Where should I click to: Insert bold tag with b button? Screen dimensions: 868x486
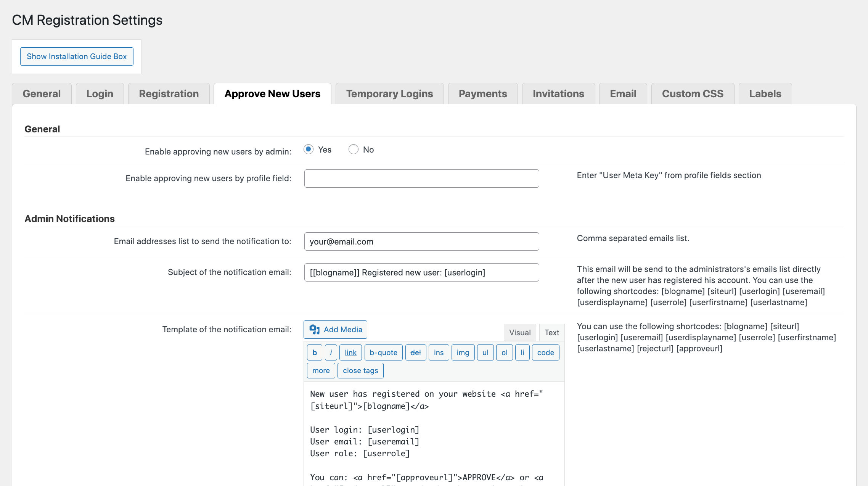315,352
